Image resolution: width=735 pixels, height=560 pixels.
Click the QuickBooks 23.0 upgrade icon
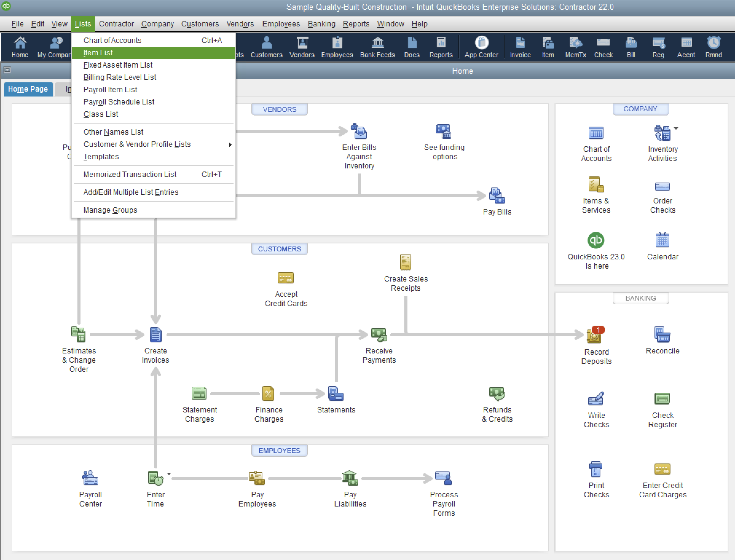[x=595, y=239]
